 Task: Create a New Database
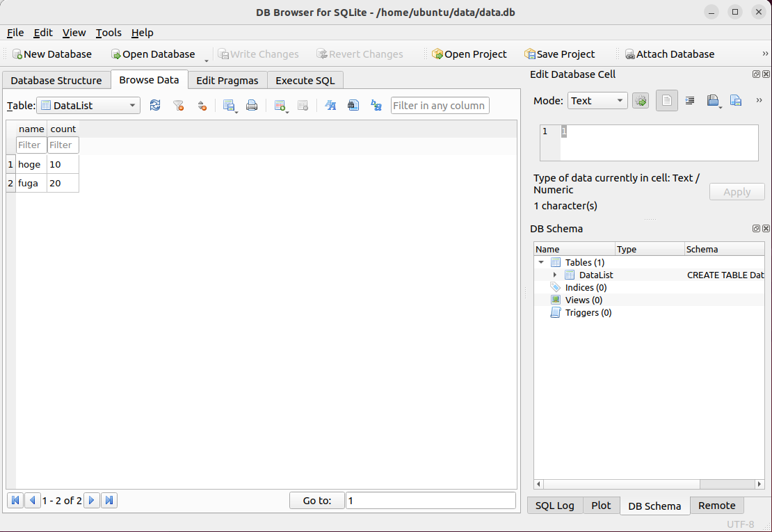[x=52, y=54]
